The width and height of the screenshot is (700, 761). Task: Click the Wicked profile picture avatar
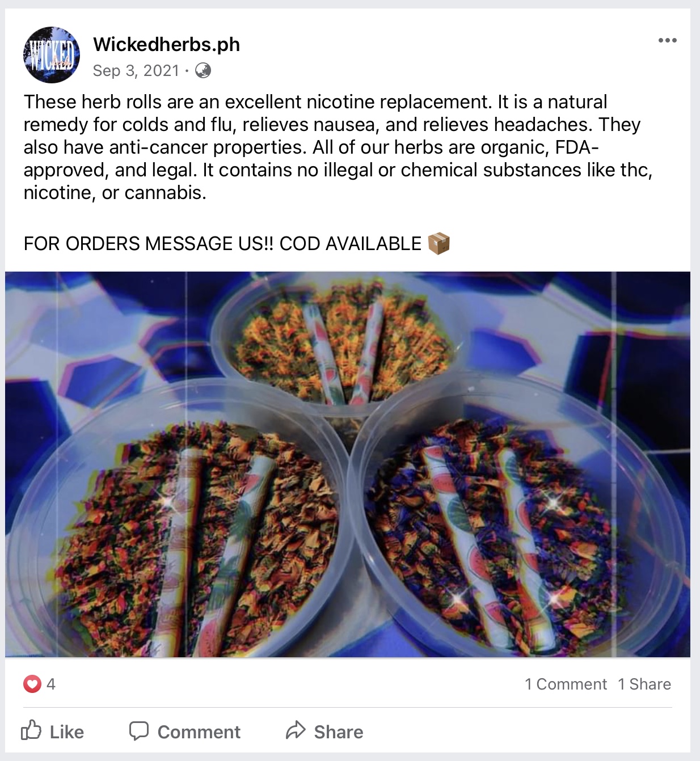(x=52, y=55)
